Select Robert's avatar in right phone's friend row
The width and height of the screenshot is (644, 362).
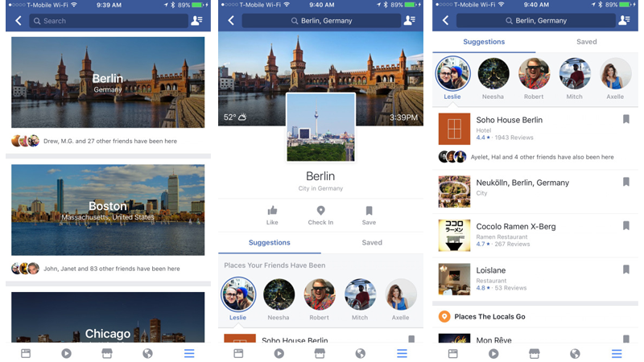point(534,74)
